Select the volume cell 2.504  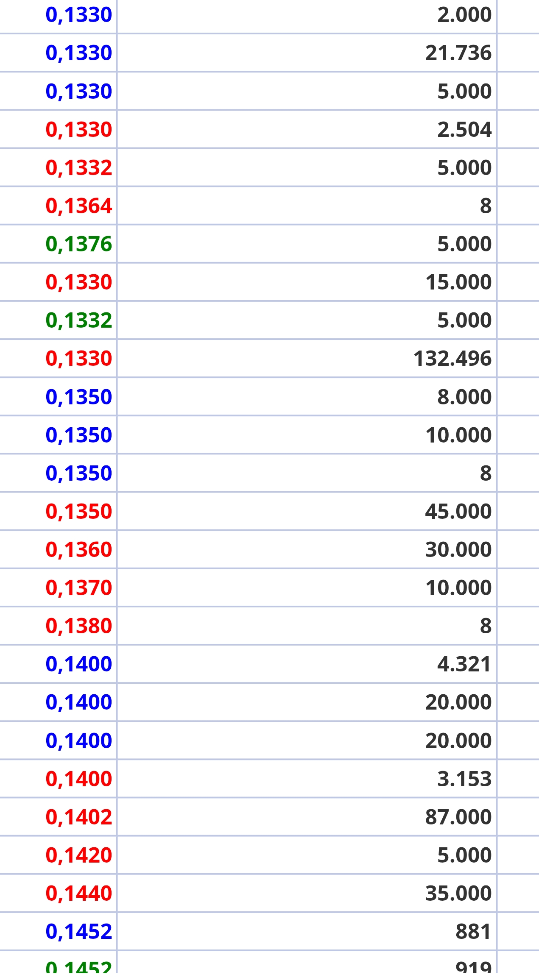[x=464, y=130]
